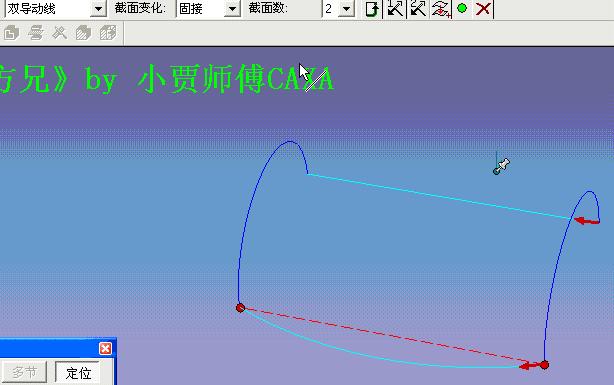
Task: Close the small blue-titled dialog
Action: coord(105,348)
